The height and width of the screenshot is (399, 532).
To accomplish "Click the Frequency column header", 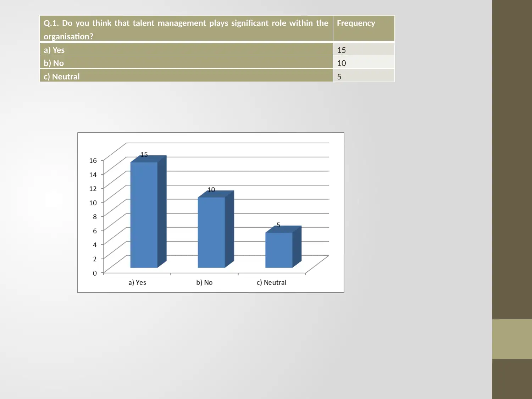I will (364, 28).
